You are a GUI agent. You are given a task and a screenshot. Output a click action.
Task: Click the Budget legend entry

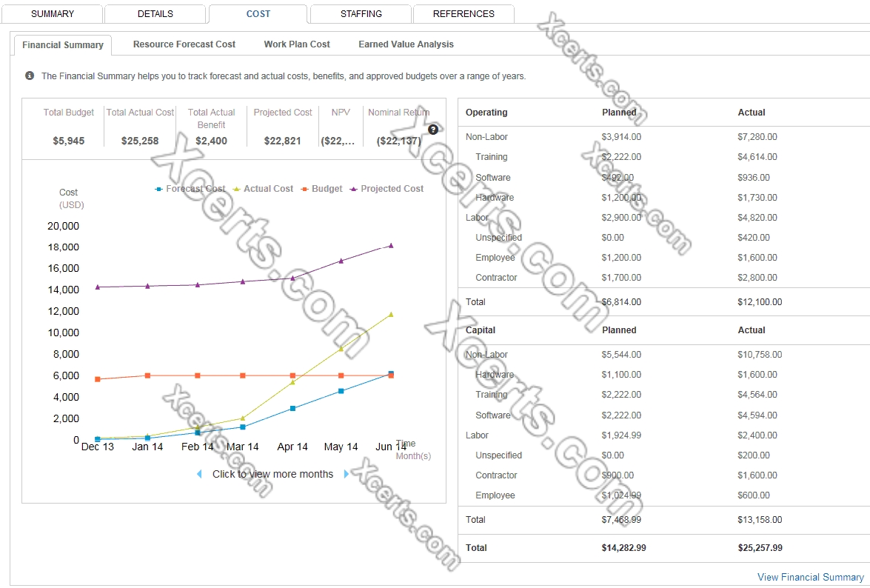click(x=321, y=189)
